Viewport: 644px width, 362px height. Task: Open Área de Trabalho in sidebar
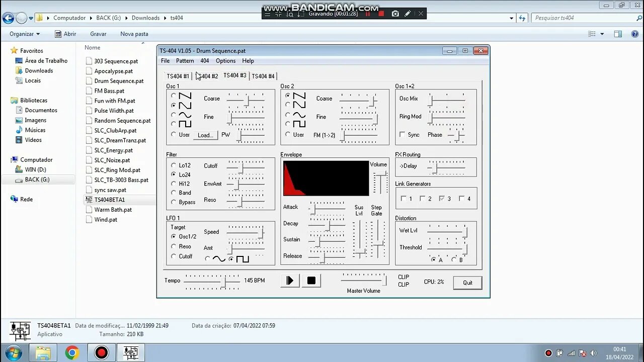pos(46,61)
